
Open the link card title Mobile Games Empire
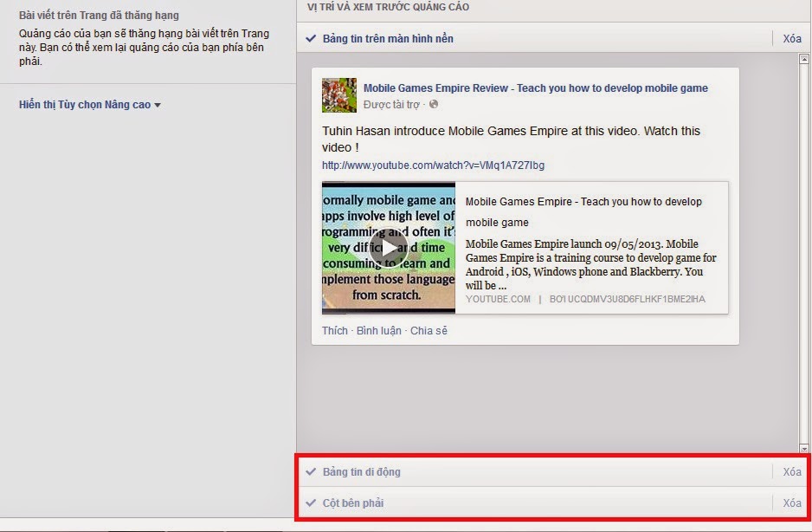coord(583,212)
